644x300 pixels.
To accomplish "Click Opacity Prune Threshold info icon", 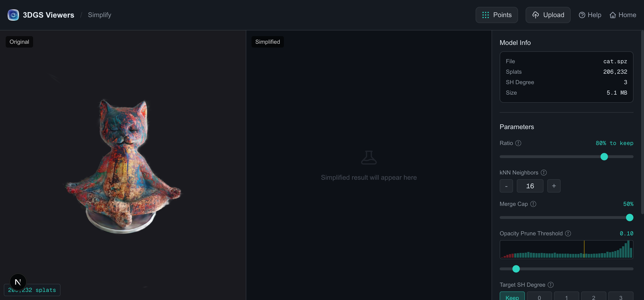I will (568, 233).
